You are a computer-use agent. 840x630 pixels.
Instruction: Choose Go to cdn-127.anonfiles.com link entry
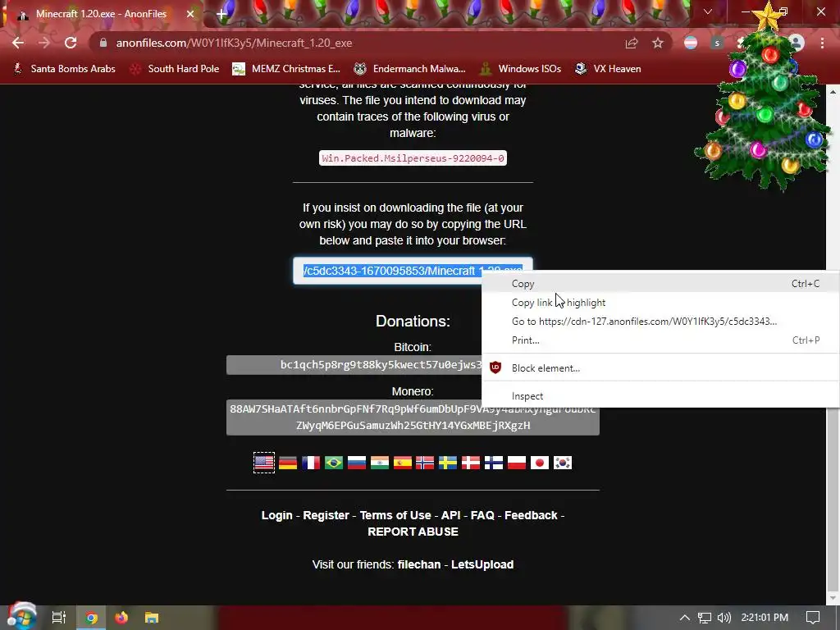pyautogui.click(x=660, y=322)
